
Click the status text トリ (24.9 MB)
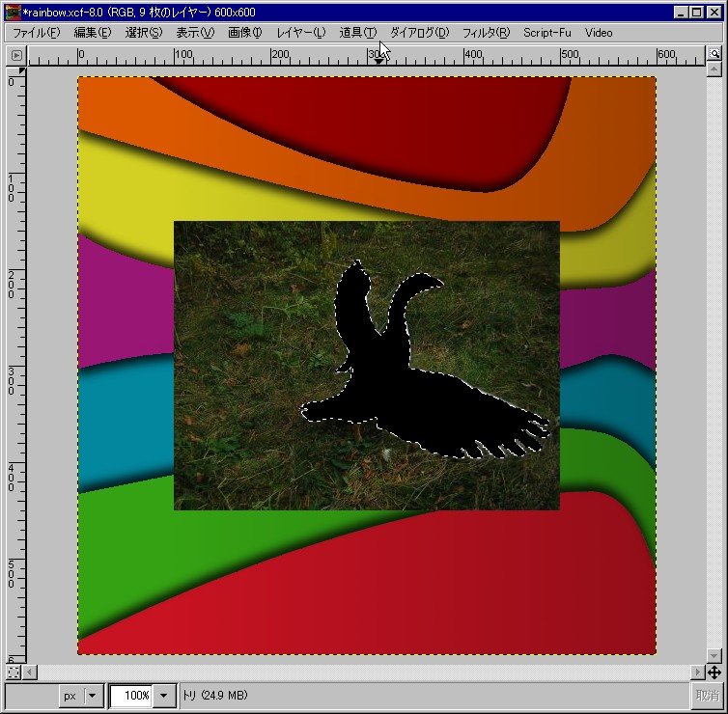(215, 695)
